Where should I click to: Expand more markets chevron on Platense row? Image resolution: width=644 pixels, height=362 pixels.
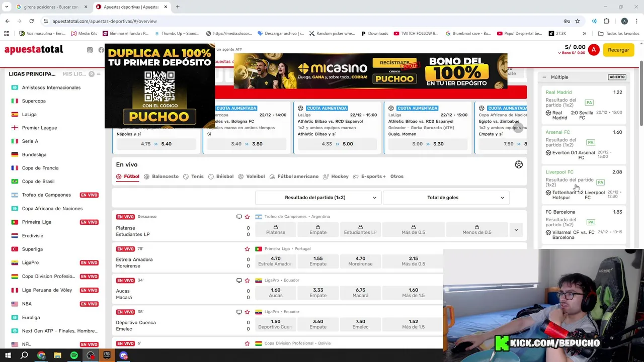click(516, 230)
